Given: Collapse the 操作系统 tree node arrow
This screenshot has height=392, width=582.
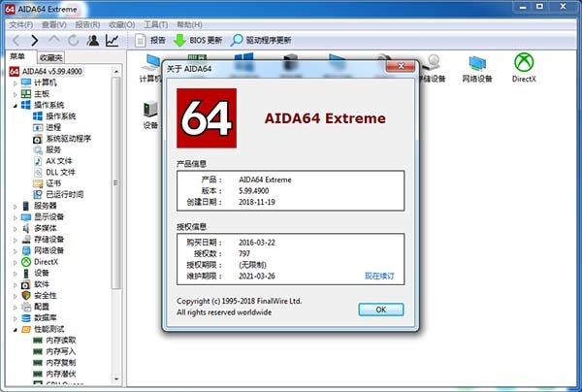Looking at the screenshot, I should click(16, 106).
